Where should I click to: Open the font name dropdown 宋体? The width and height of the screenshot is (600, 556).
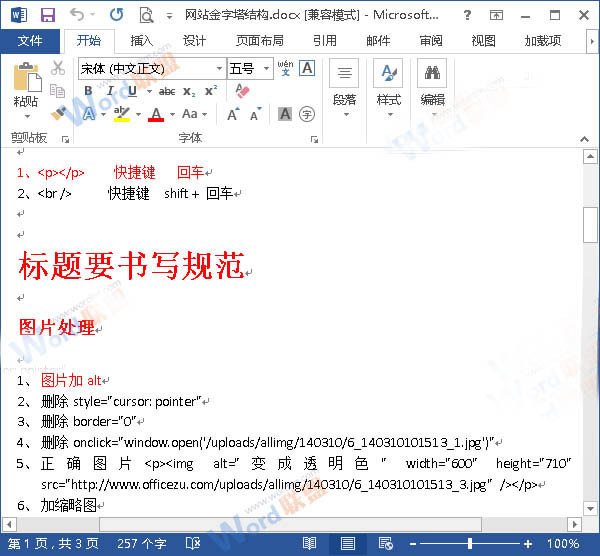(x=218, y=68)
